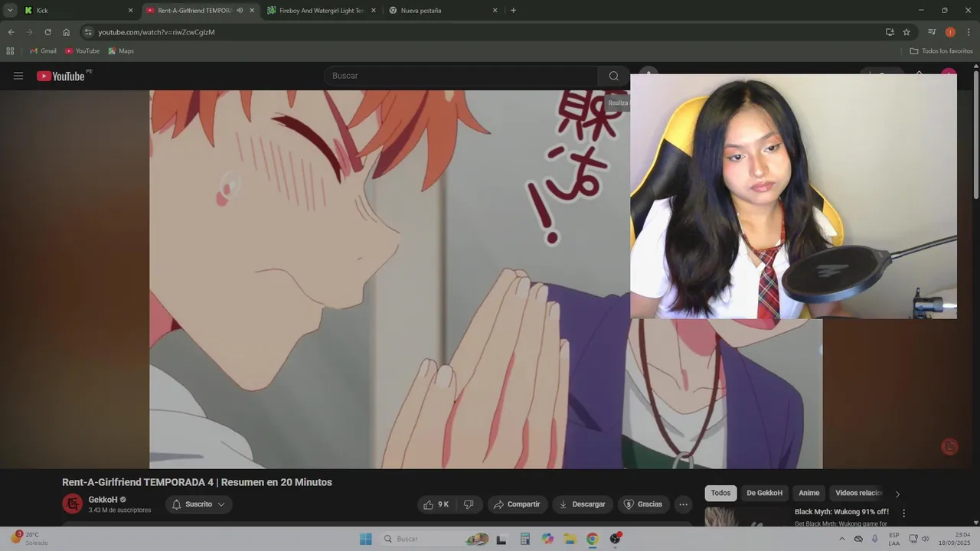Open the YouTube hamburger guide menu
Viewport: 980px width, 551px height.
tap(18, 76)
